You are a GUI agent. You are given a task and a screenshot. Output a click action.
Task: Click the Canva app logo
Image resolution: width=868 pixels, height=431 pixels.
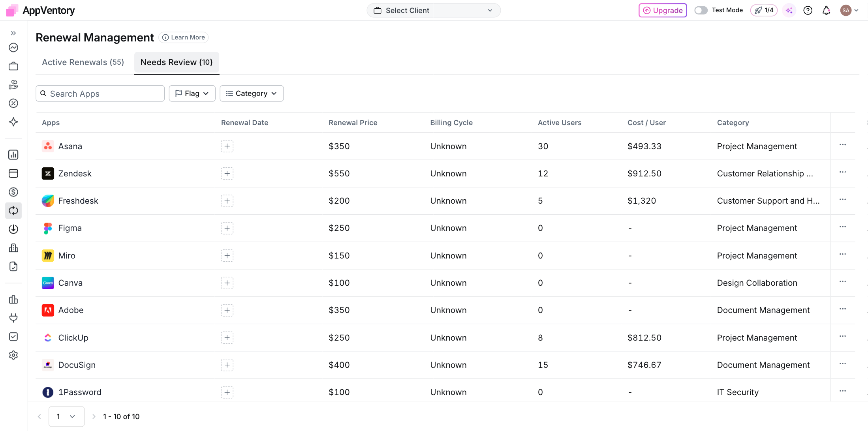click(48, 283)
